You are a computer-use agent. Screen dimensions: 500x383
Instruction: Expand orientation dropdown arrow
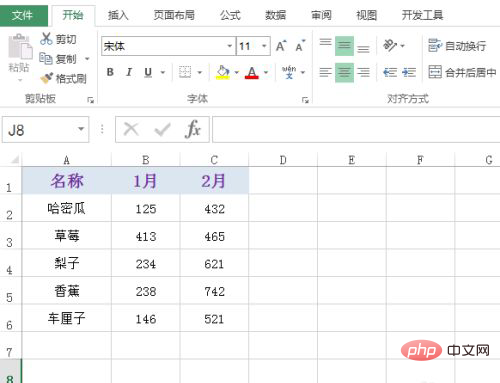[402, 46]
